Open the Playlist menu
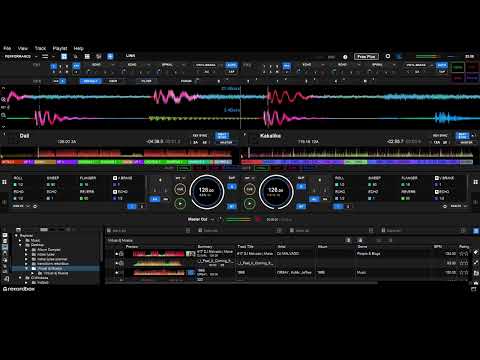Screen dimensions: 480x360 pyautogui.click(x=60, y=48)
